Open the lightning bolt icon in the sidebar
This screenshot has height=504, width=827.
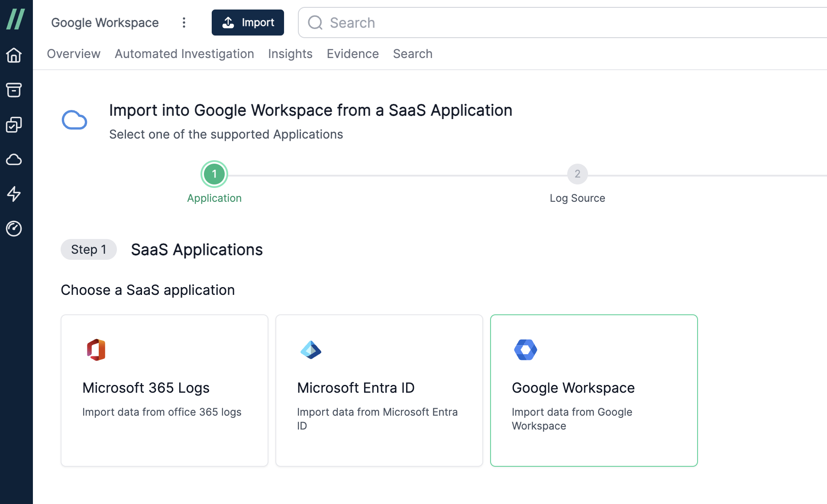click(14, 194)
